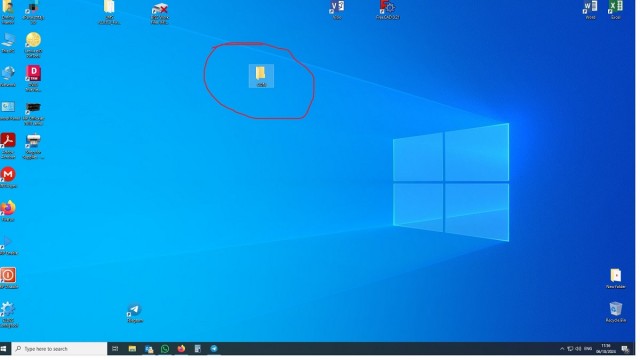Image resolution: width=640 pixels, height=360 pixels.
Task: Open the MEGAsync red M shortcut
Action: [8, 178]
